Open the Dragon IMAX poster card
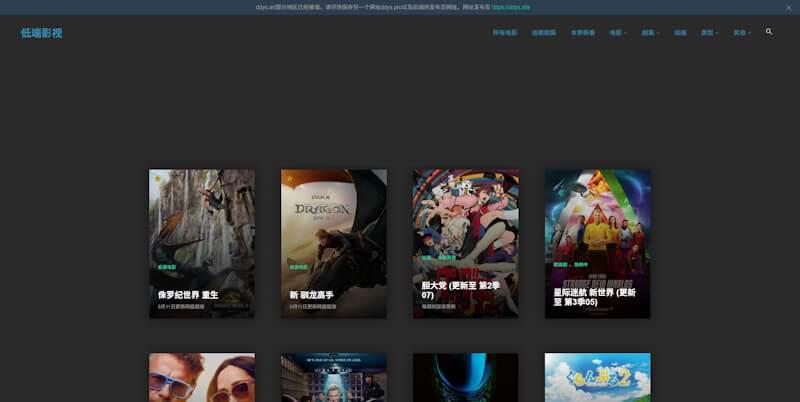 pos(334,243)
